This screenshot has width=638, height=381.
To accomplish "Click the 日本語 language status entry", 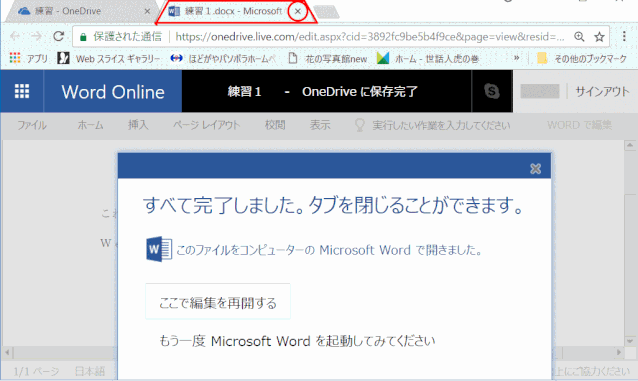I will click(90, 371).
